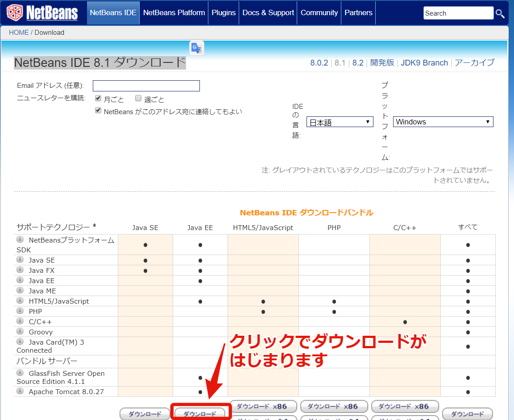
Task: Click the current version 8.1 text
Action: [340, 62]
